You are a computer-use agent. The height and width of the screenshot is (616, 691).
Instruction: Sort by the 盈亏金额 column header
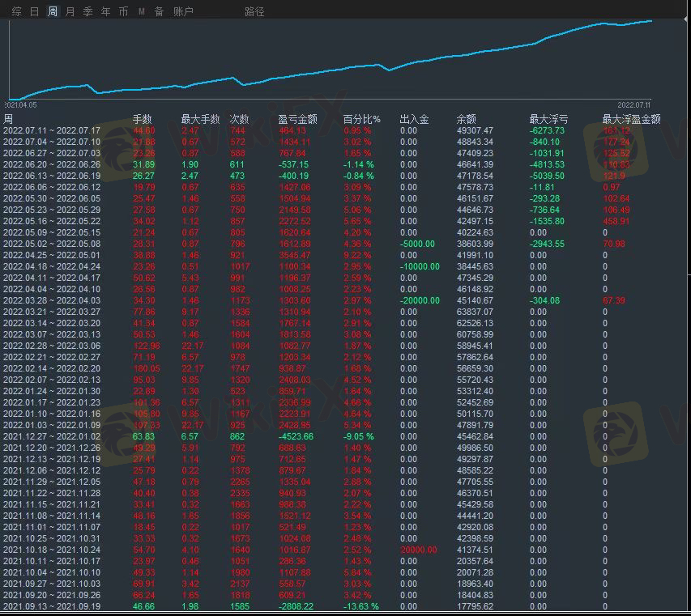coord(296,119)
